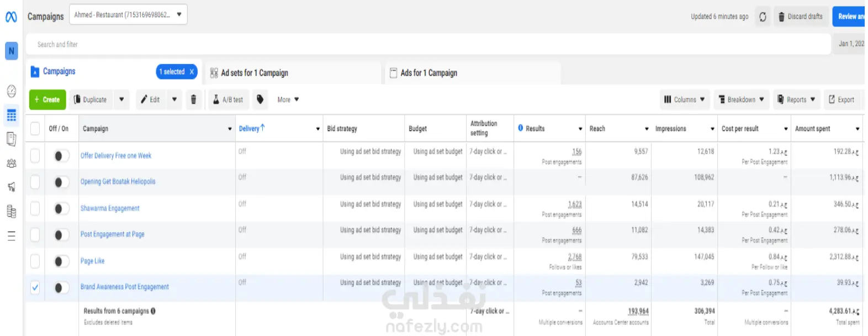Open the Duplicate options dropdown arrow
The width and height of the screenshot is (868, 336).
point(121,99)
